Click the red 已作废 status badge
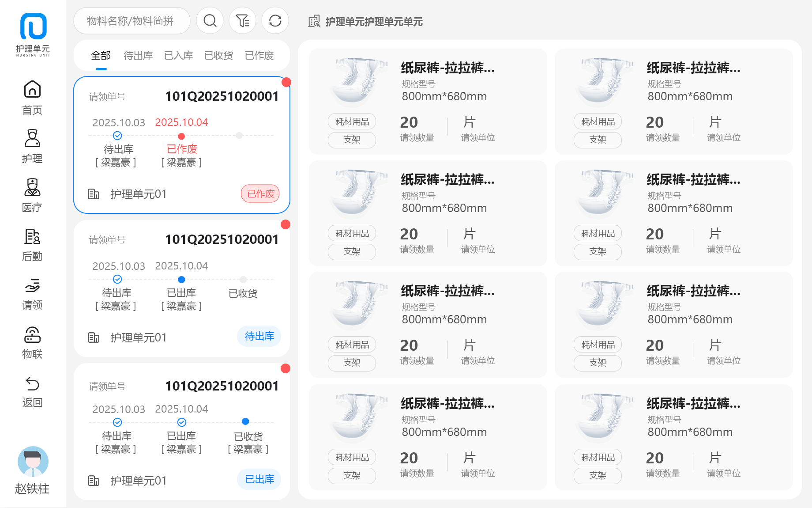This screenshot has width=812, height=508. click(260, 193)
